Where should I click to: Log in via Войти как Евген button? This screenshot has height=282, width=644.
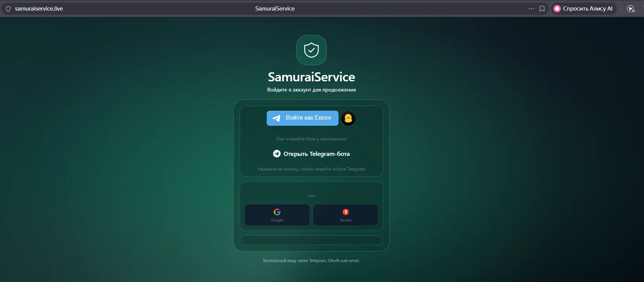point(302,118)
